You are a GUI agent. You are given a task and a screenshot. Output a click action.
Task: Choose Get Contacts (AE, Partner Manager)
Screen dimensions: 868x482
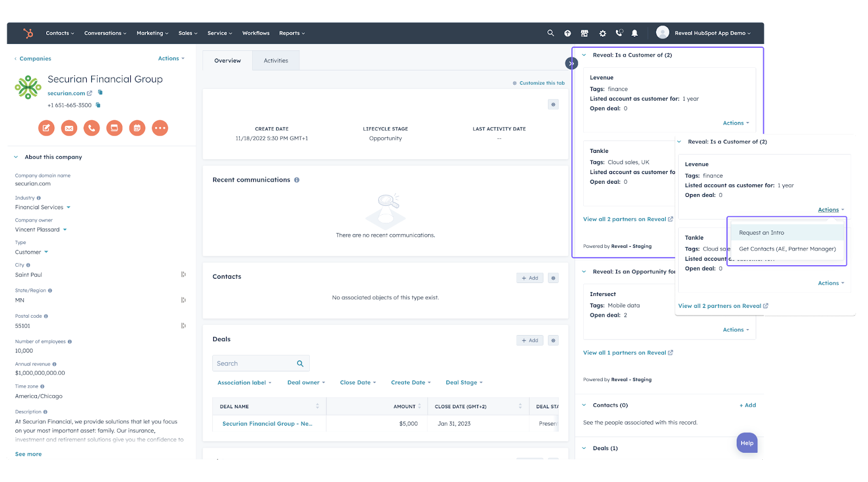click(787, 249)
